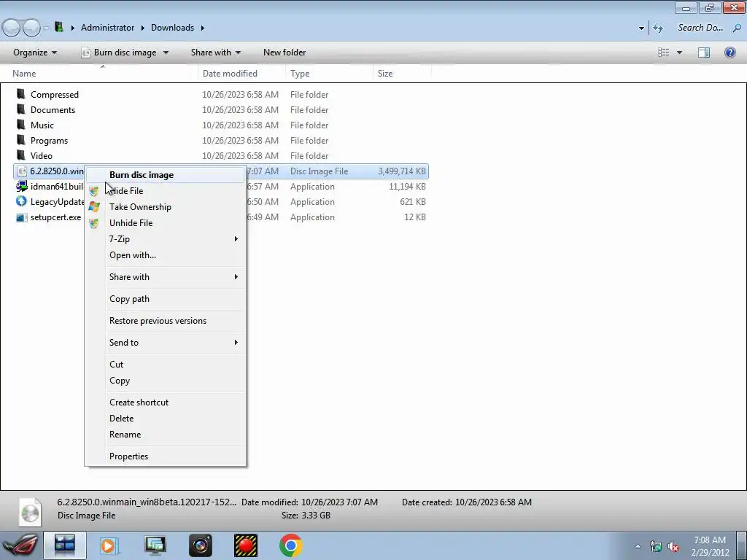
Task: Click the New folder toolbar button
Action: click(285, 52)
